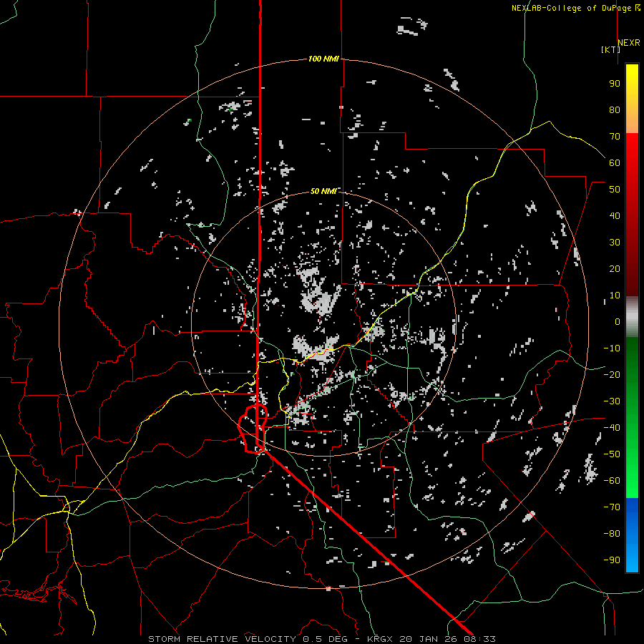
Task: Select the -50 knots scale label
Action: pyautogui.click(x=612, y=454)
